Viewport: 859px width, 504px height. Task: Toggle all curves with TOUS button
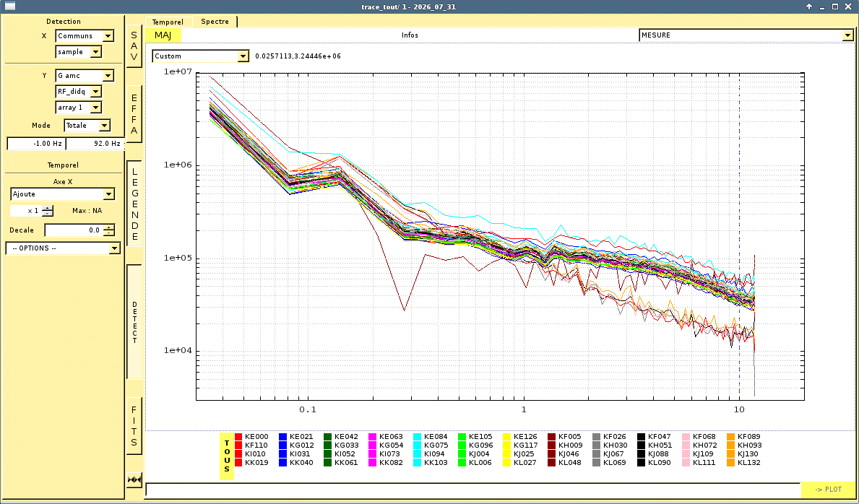pos(227,456)
